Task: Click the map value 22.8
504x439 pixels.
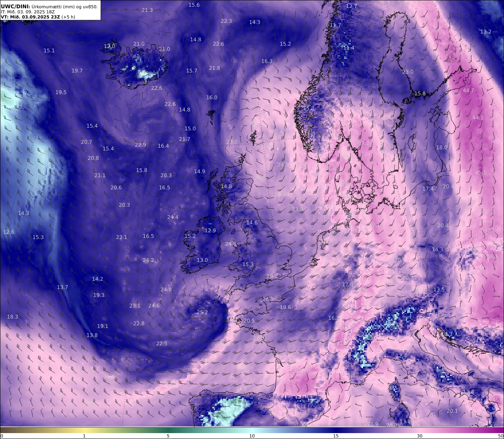Action: tap(139, 323)
